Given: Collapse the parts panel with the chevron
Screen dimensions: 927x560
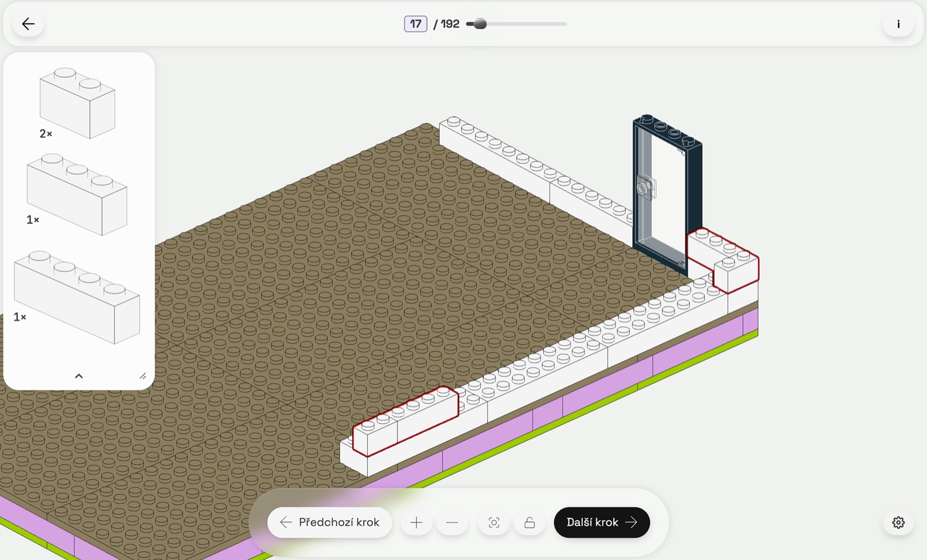Looking at the screenshot, I should (79, 376).
